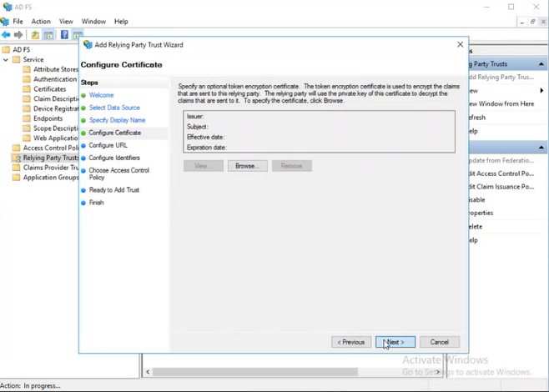Click the Certificates folder icon in tree

(x=27, y=89)
